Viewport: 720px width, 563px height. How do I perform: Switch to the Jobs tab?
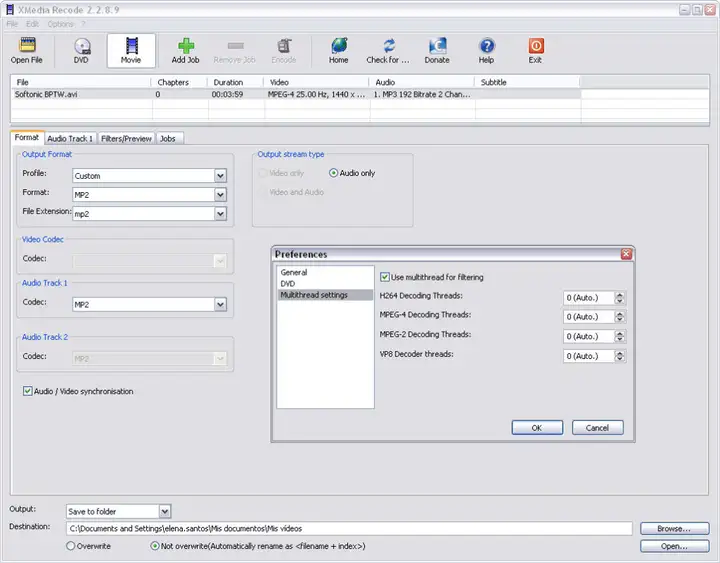168,139
